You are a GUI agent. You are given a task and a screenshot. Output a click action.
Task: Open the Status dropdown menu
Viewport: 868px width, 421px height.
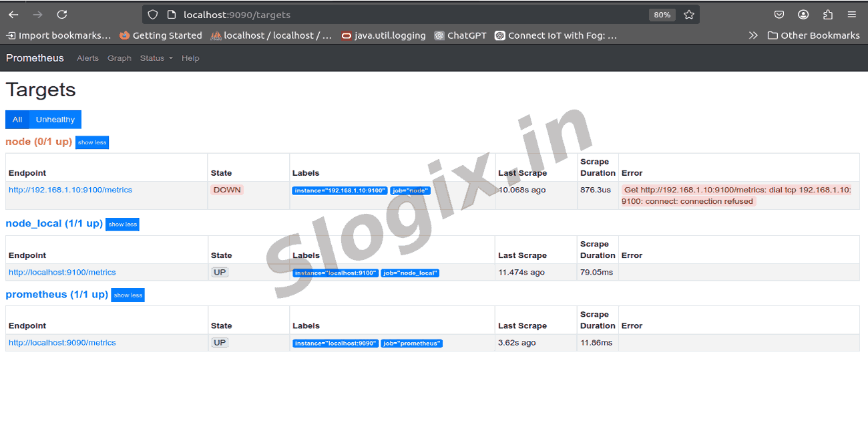pyautogui.click(x=156, y=58)
